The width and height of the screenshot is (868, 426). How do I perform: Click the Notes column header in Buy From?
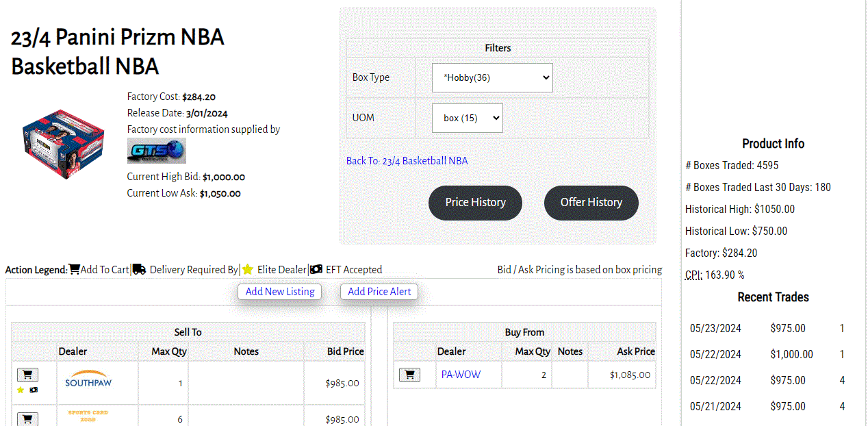point(570,351)
